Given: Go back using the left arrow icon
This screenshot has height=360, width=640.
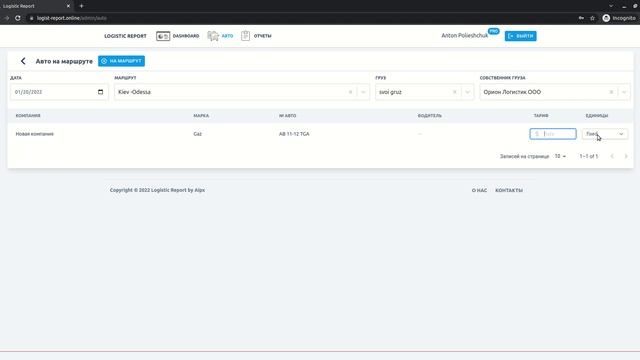Looking at the screenshot, I should tap(23, 61).
